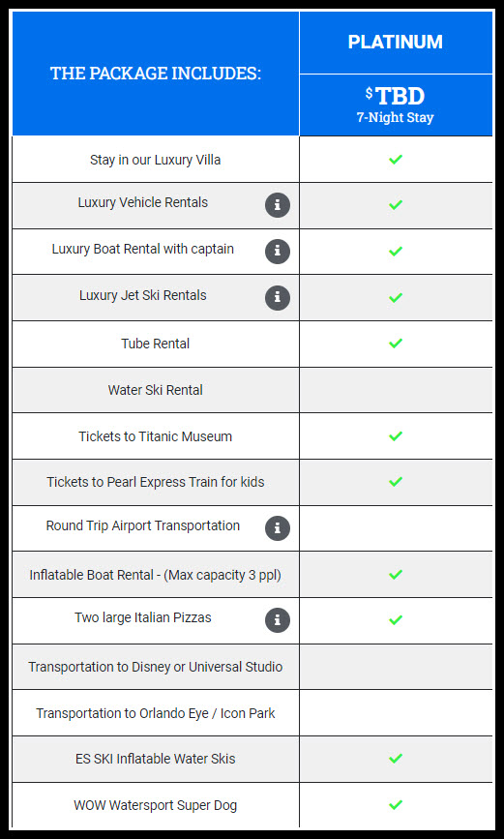Click the $TBD 7-Night Stay price cell
This screenshot has width=504, height=839.
click(396, 105)
